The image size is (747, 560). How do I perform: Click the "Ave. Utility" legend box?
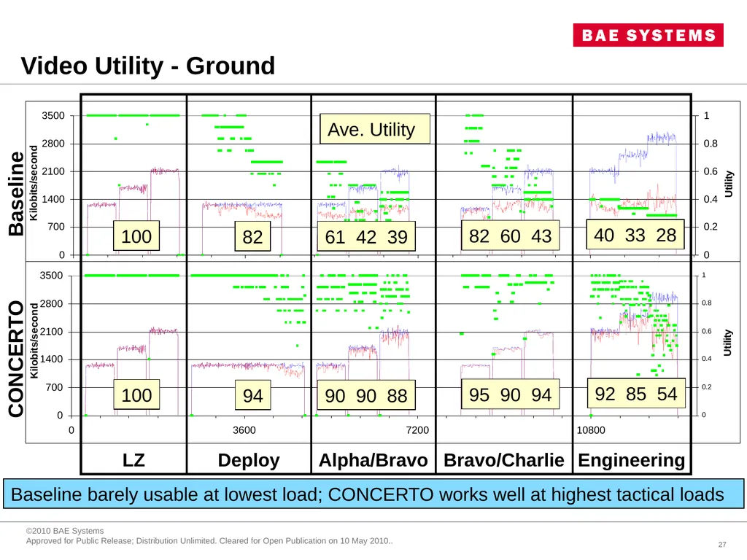pyautogui.click(x=375, y=128)
